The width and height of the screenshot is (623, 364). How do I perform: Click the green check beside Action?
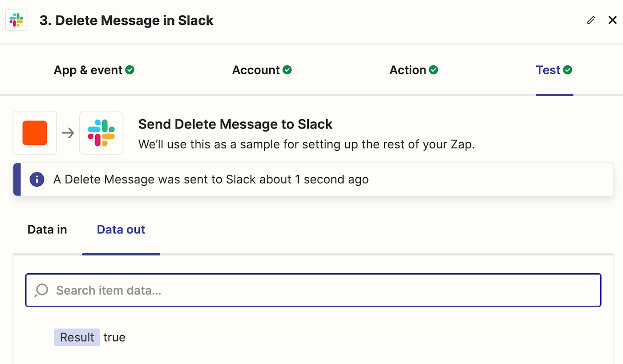(x=433, y=70)
